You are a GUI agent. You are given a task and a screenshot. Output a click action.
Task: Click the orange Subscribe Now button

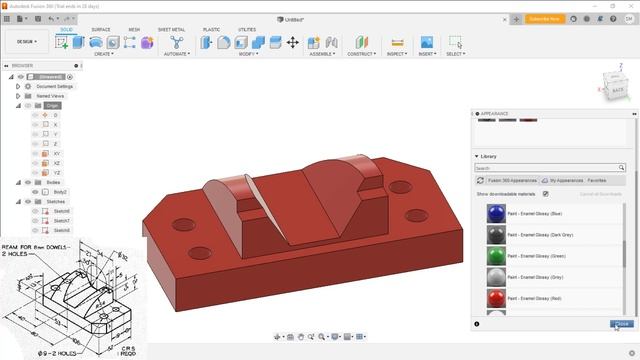pyautogui.click(x=544, y=19)
